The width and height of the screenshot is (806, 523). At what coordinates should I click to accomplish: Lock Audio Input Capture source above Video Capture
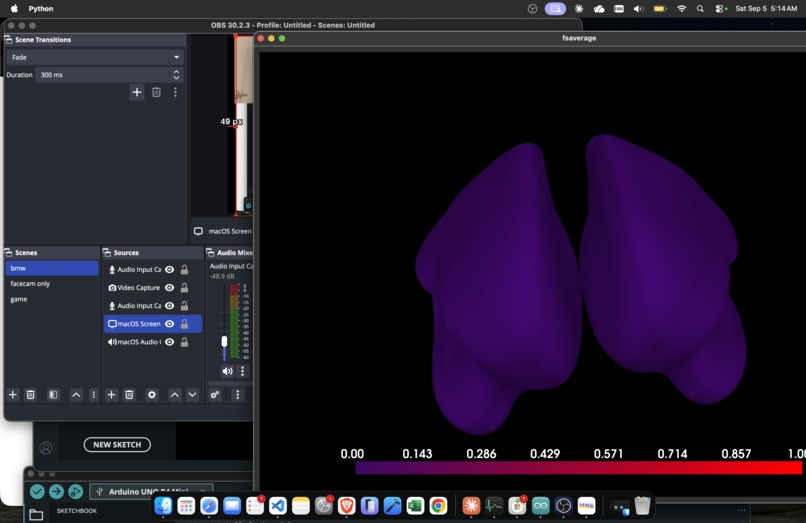tap(184, 269)
